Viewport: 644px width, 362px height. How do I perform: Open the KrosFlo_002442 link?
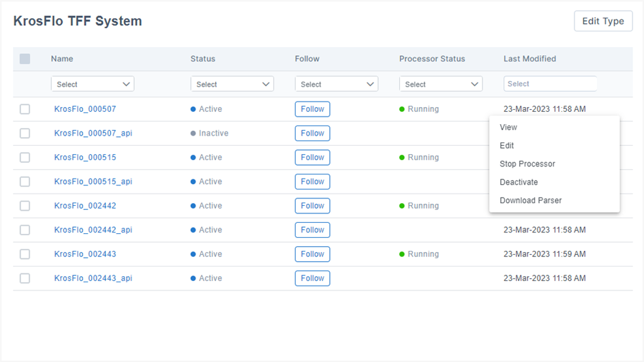[x=85, y=205]
